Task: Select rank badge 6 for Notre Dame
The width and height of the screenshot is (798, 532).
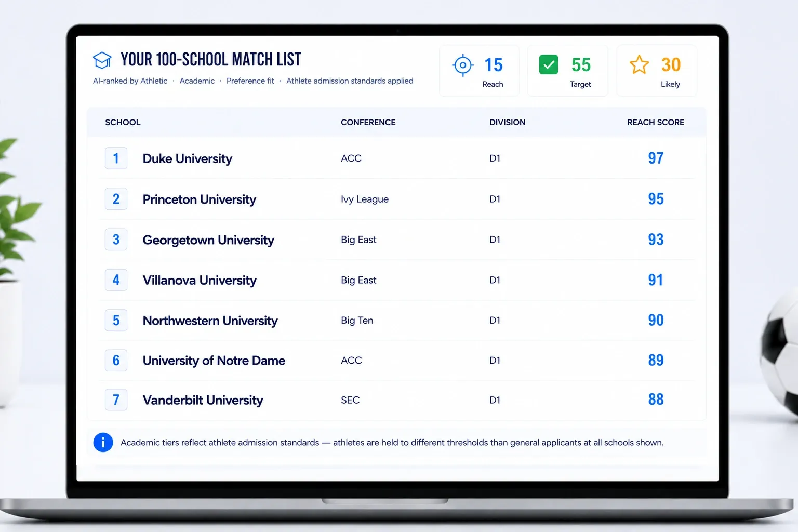Action: (116, 361)
